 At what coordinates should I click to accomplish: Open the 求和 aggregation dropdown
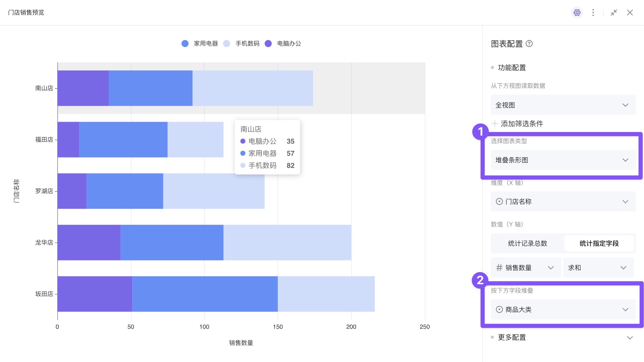pos(598,268)
